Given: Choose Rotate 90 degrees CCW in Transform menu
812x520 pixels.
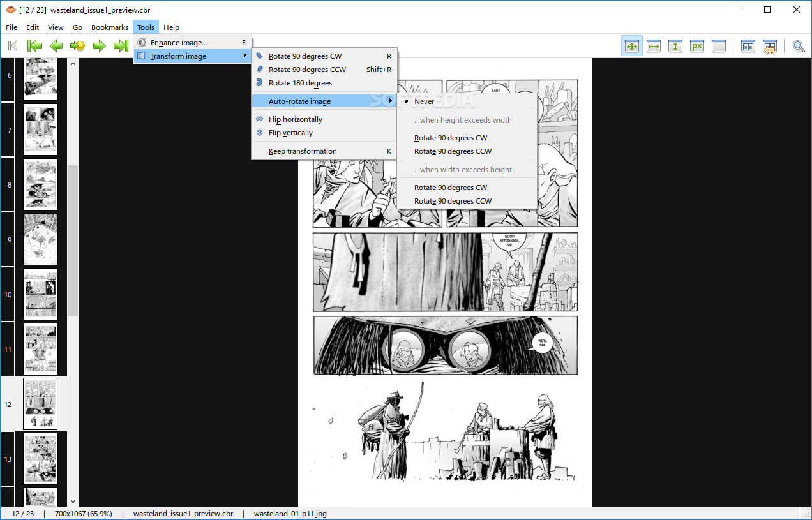Looking at the screenshot, I should pos(324,70).
